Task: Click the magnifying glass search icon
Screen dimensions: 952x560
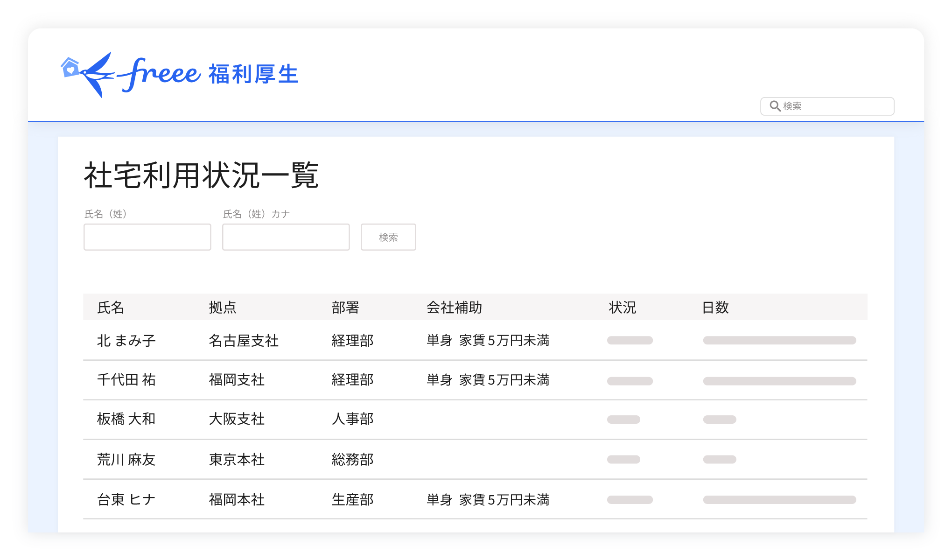Action: point(775,106)
